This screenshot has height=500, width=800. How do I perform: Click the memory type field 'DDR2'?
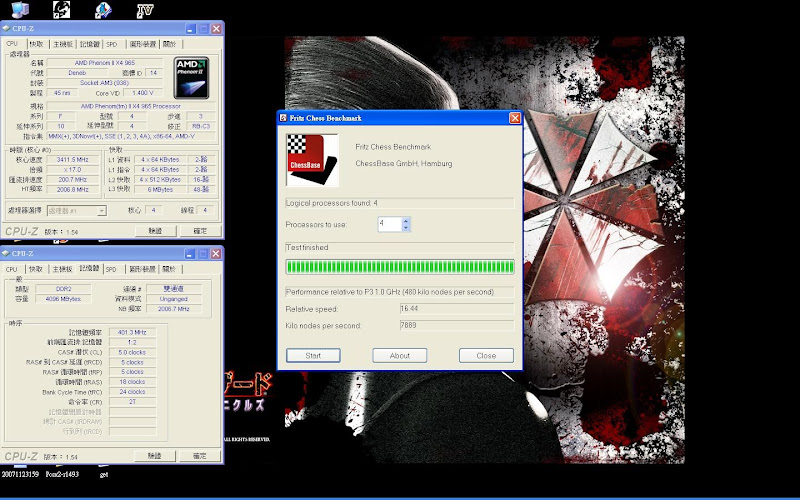[x=63, y=289]
